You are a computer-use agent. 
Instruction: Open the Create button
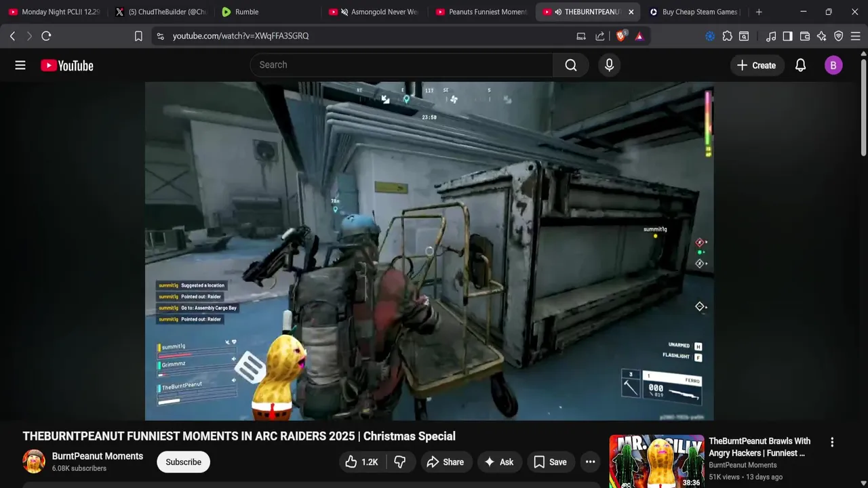(x=756, y=65)
